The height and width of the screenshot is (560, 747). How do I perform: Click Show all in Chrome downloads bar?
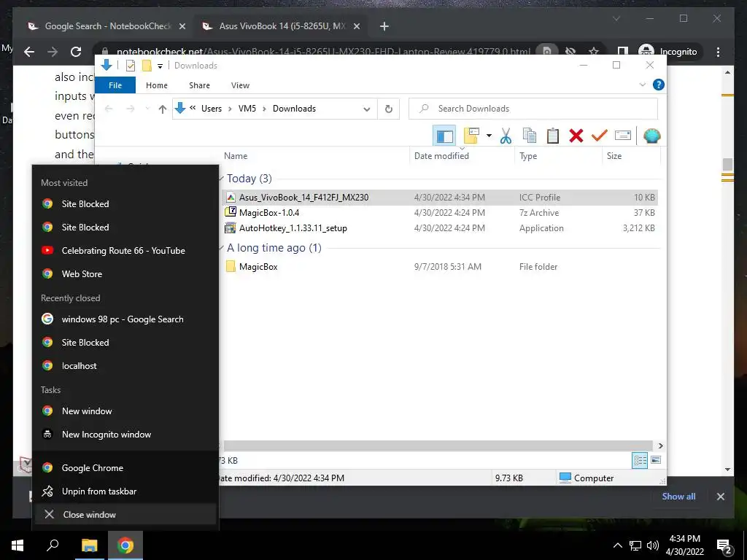[678, 496]
